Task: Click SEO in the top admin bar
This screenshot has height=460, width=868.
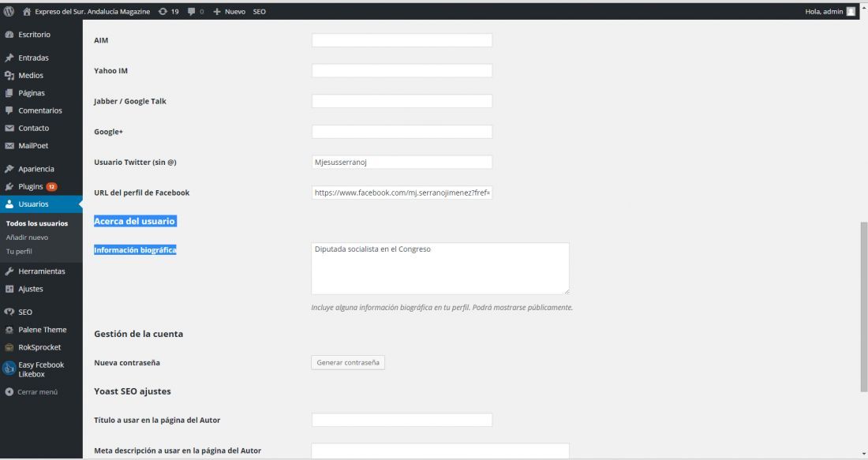Action: pos(259,11)
